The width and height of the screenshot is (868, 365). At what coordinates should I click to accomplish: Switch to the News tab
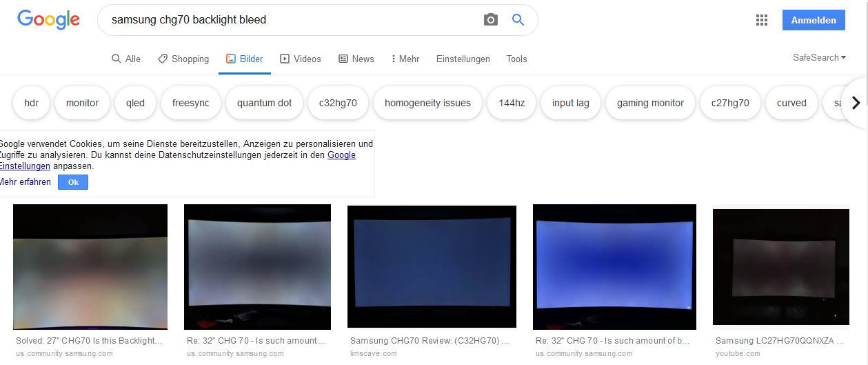(356, 59)
